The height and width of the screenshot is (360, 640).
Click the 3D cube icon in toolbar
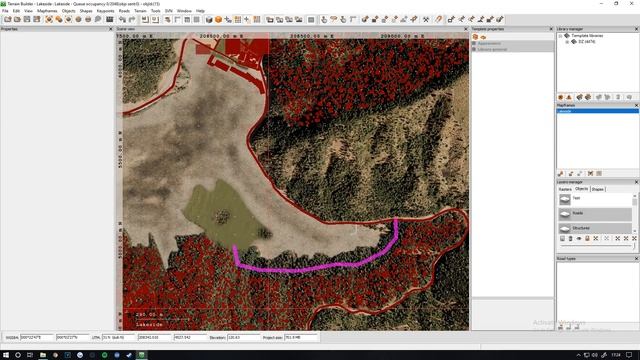[209, 19]
